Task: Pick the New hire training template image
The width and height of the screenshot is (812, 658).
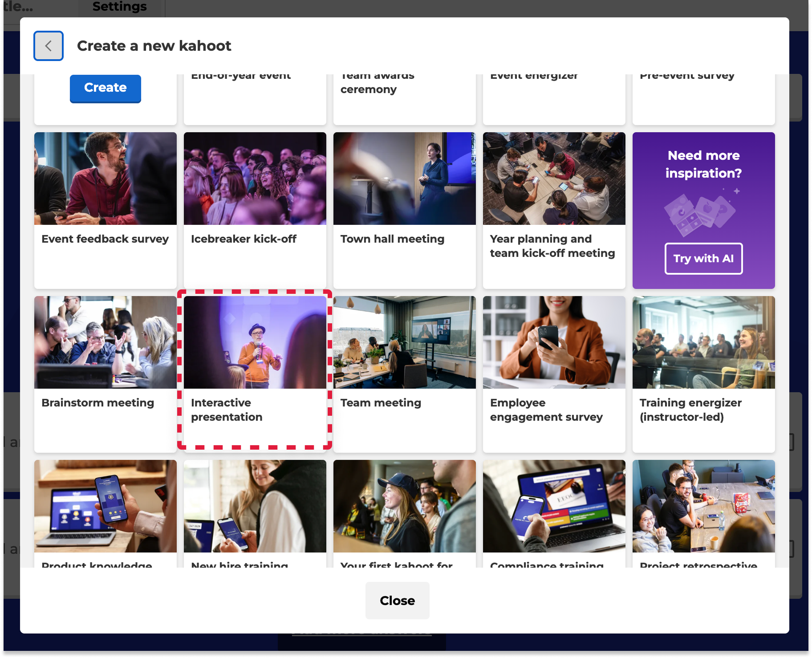Action: coord(255,506)
